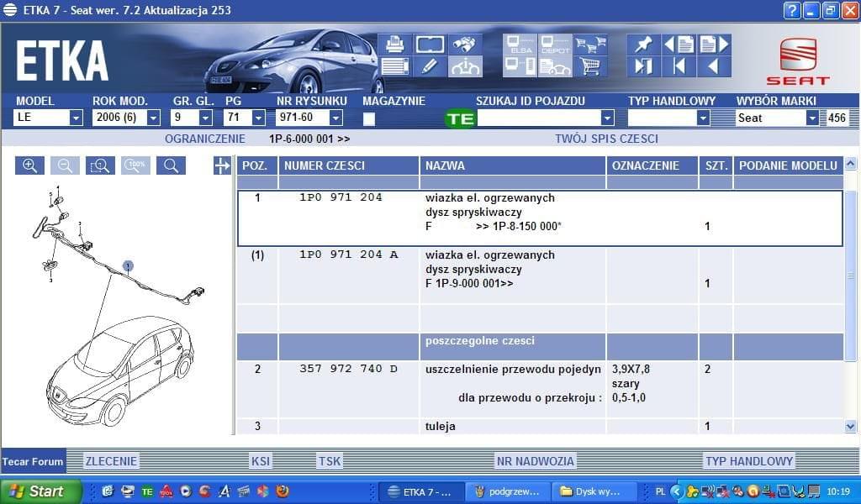Screen dimensions: 861x504
Task: Click the plain magnifier search icon
Action: coord(171,165)
